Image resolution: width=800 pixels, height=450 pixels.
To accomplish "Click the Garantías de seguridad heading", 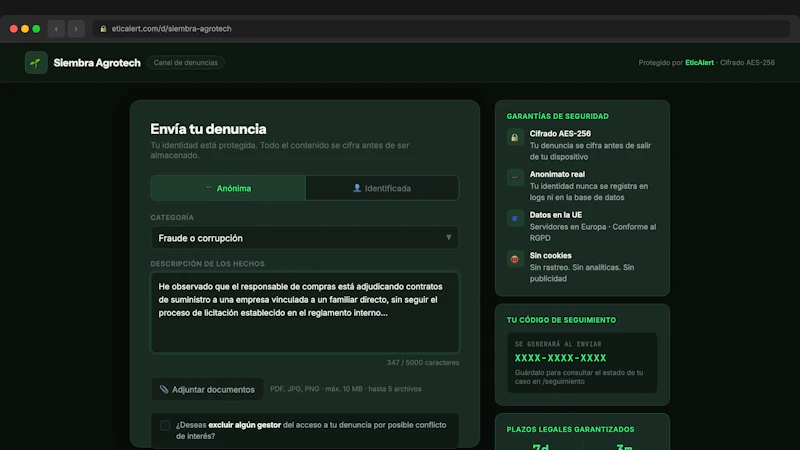I will click(558, 116).
